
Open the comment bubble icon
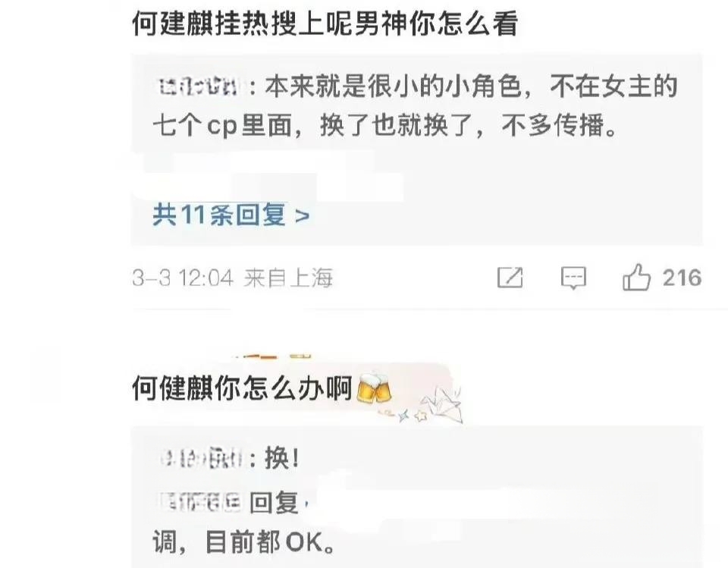point(573,278)
